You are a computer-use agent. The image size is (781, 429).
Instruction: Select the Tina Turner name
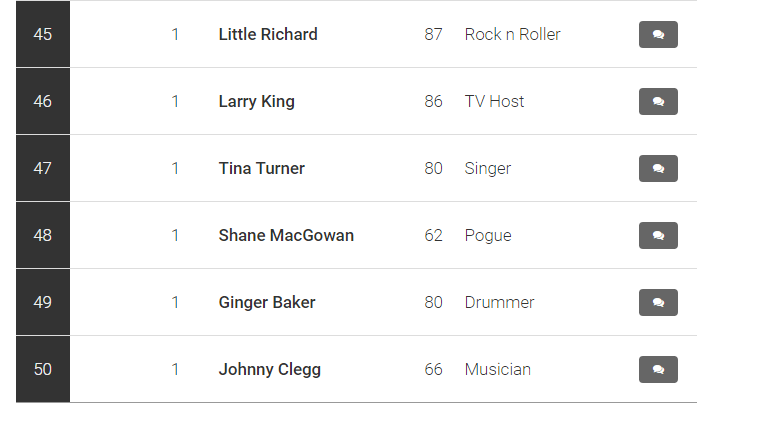261,168
